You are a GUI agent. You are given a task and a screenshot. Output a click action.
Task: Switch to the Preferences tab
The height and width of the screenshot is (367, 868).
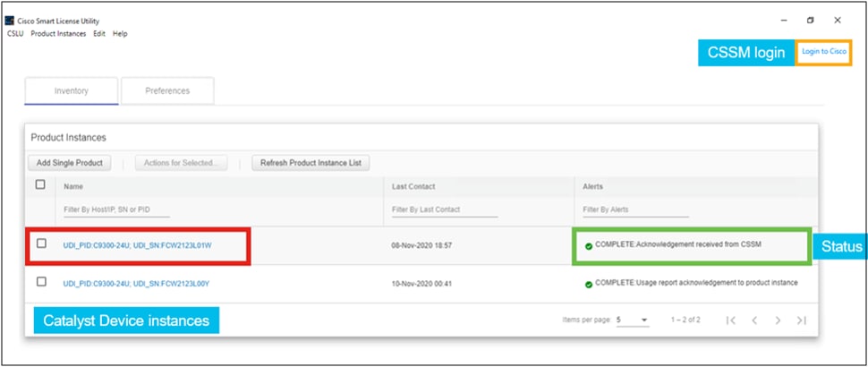tap(167, 90)
